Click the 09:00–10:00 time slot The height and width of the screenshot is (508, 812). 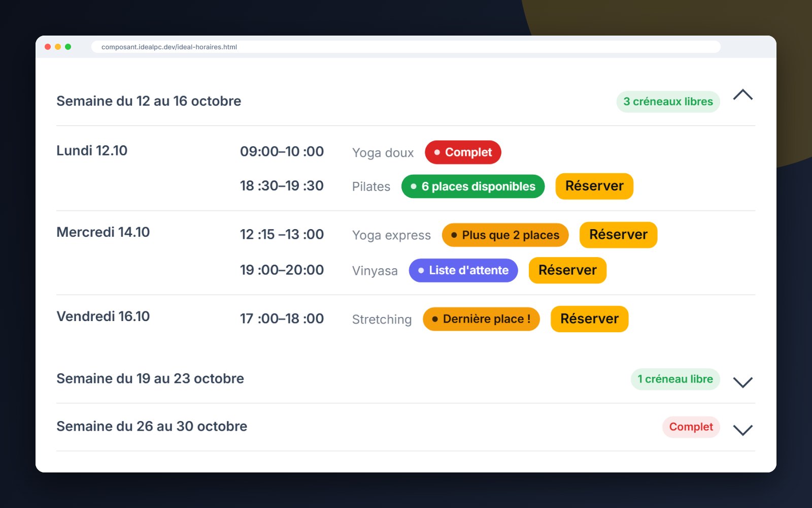pos(282,151)
